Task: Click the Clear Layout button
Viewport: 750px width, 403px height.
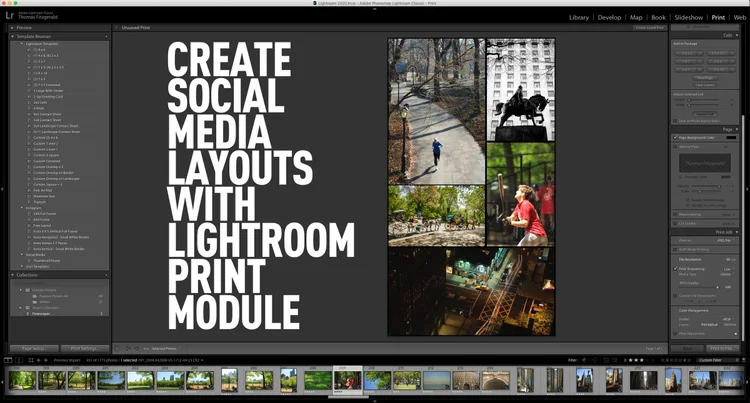Action: (705, 85)
